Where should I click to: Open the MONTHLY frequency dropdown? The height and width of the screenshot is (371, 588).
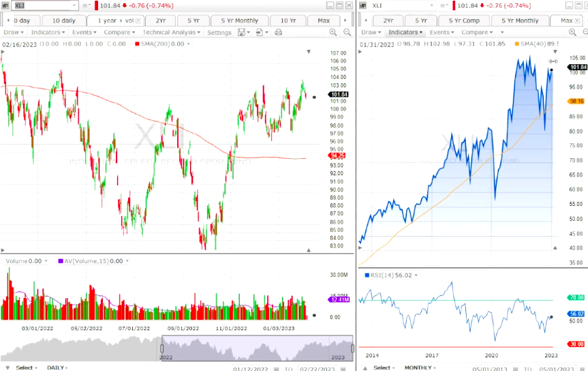pyautogui.click(x=420, y=368)
